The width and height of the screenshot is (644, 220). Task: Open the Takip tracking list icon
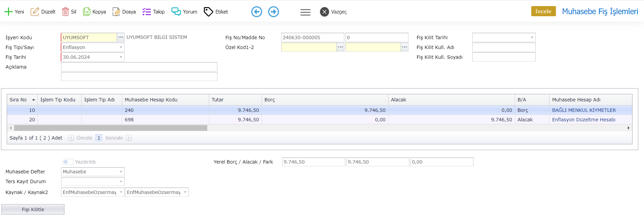click(x=146, y=12)
